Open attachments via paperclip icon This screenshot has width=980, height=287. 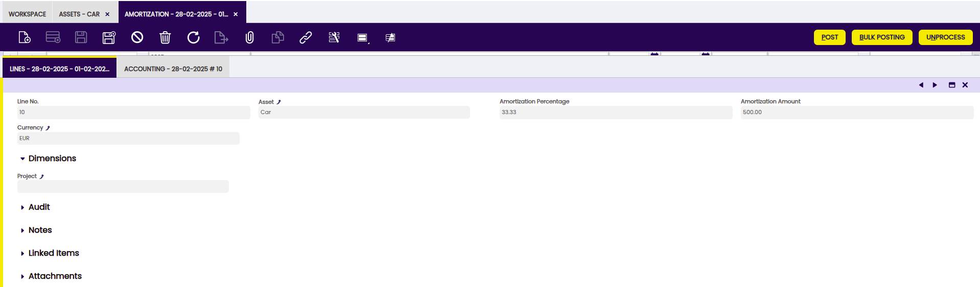(x=249, y=37)
